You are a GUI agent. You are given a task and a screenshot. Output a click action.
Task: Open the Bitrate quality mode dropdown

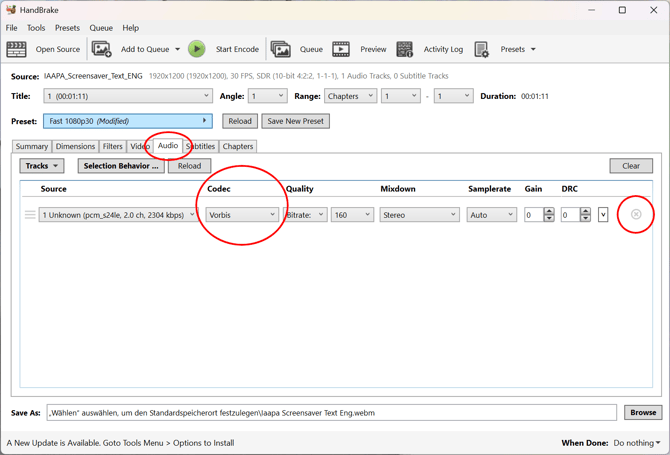pos(305,214)
